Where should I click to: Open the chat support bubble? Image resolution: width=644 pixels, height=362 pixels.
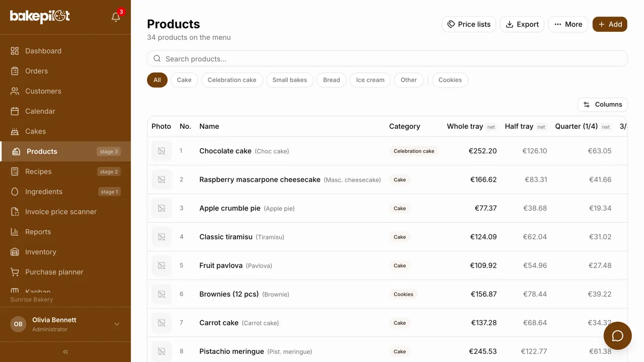617,336
